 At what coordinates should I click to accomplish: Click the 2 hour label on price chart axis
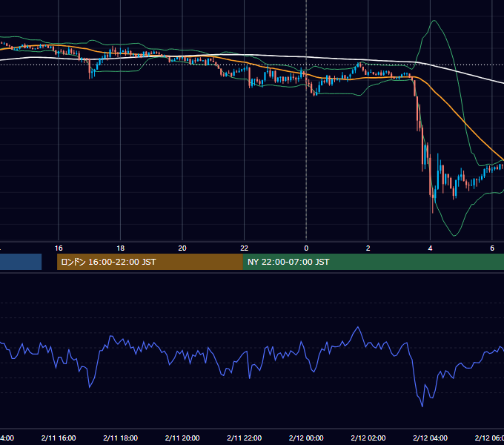click(368, 248)
